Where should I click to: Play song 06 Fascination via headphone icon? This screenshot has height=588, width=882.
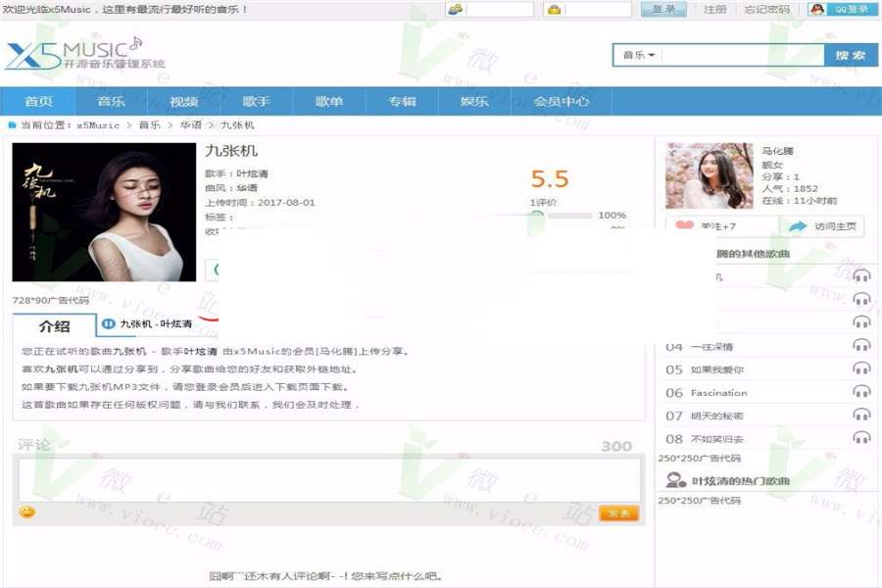point(861,391)
